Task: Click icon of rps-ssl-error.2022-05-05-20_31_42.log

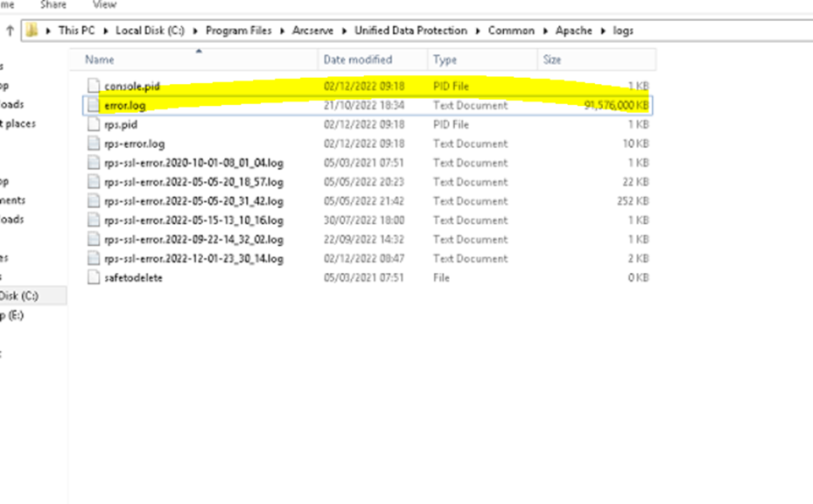Action: coord(94,201)
